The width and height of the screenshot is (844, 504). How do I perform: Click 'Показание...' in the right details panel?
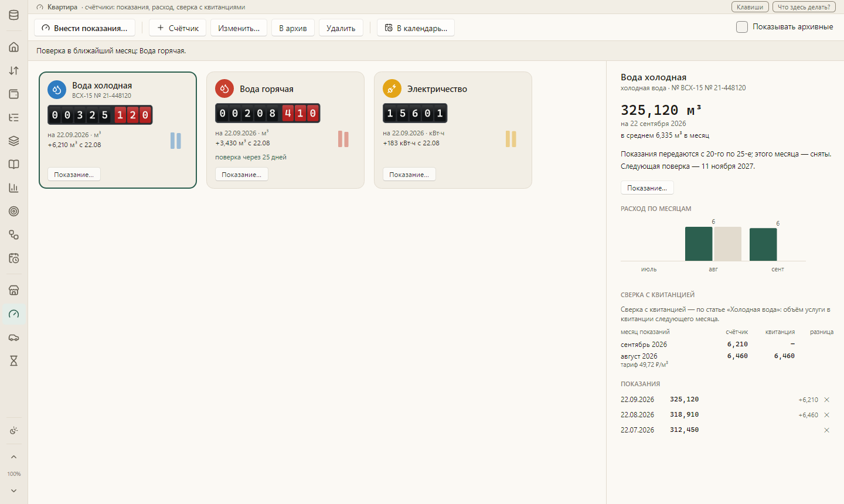[x=647, y=188]
